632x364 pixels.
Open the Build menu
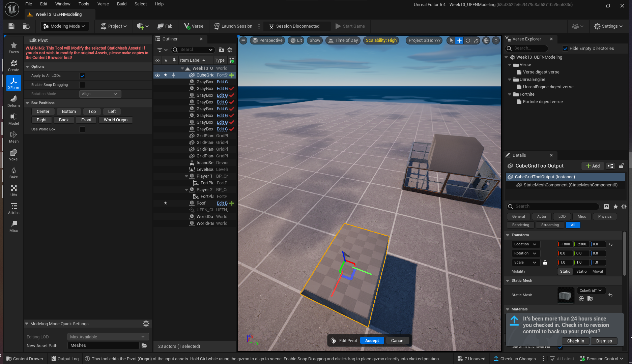pos(122,4)
